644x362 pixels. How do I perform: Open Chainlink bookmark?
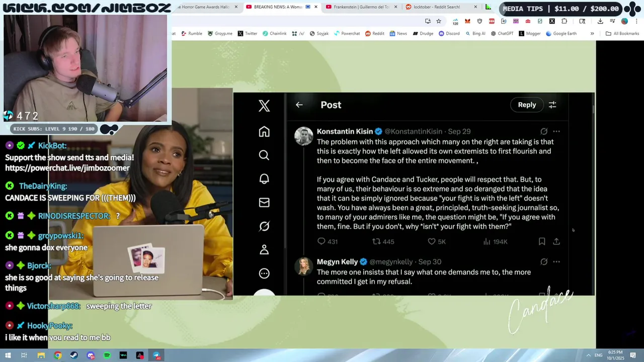(x=274, y=34)
